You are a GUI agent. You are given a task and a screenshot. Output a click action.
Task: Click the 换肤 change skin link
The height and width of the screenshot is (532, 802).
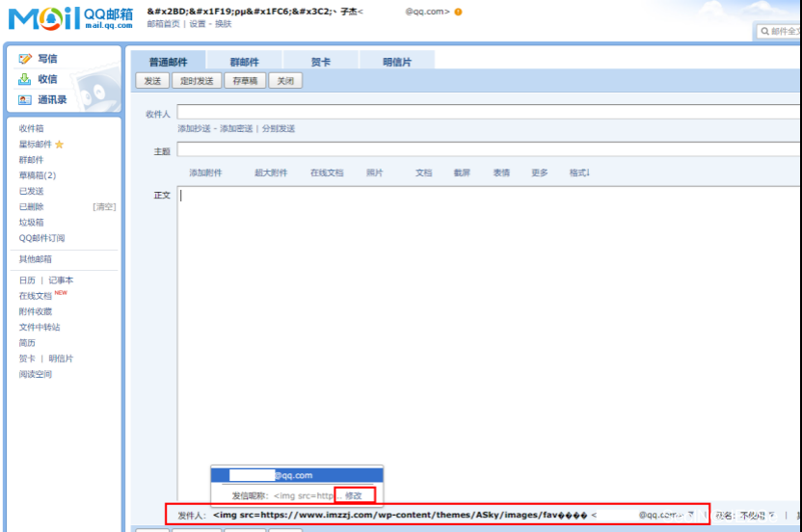(x=223, y=24)
